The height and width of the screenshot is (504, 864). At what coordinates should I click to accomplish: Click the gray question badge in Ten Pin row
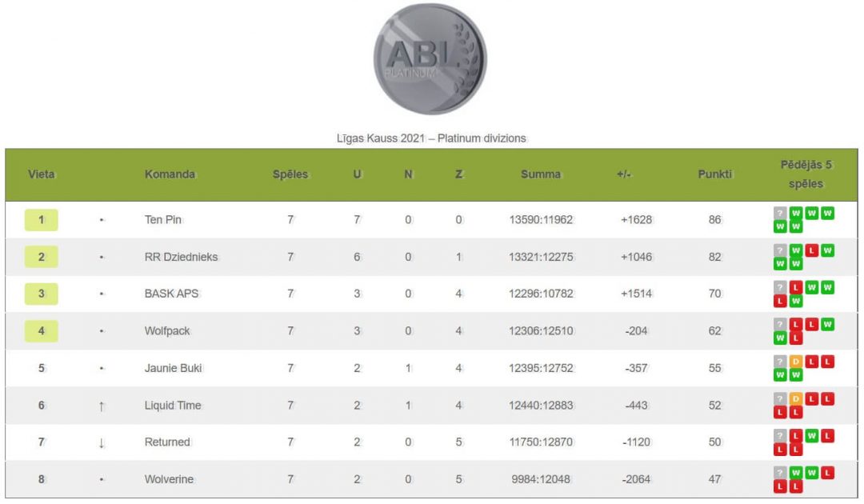(x=780, y=213)
